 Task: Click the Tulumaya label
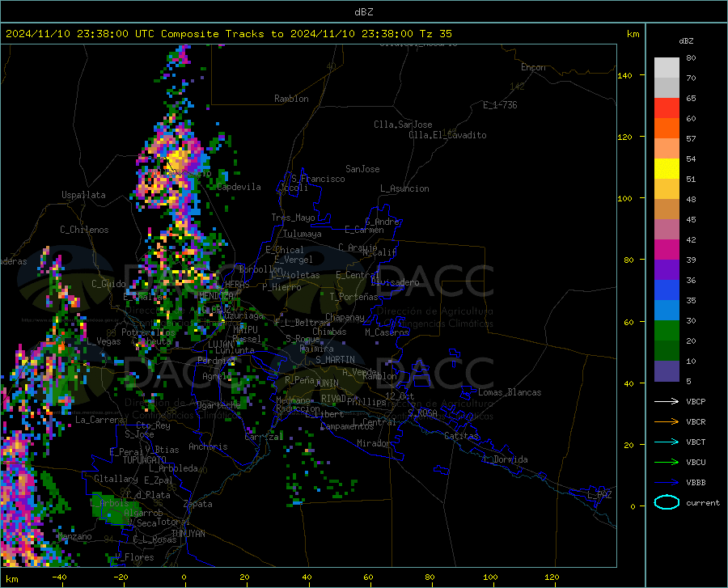[x=303, y=234]
